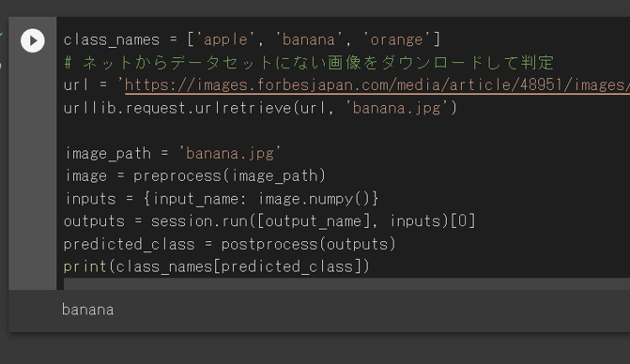The image size is (630, 364).
Task: Click the green Japanese comment line
Action: 309,63
